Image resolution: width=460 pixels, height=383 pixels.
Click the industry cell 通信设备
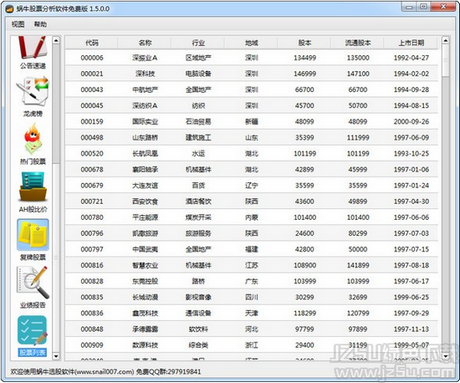point(198,313)
